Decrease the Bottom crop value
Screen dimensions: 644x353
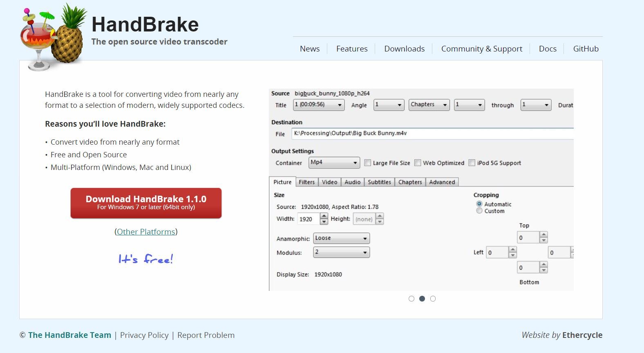543,270
